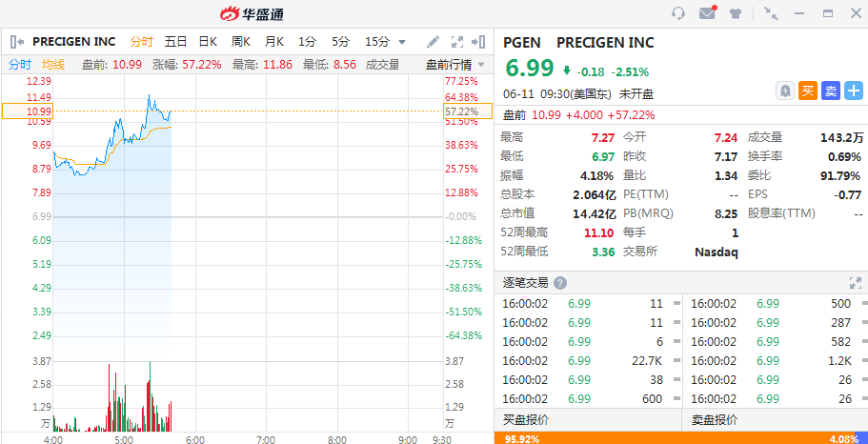Switch to the 五日 chart tab
868x444 pixels.
tap(175, 42)
